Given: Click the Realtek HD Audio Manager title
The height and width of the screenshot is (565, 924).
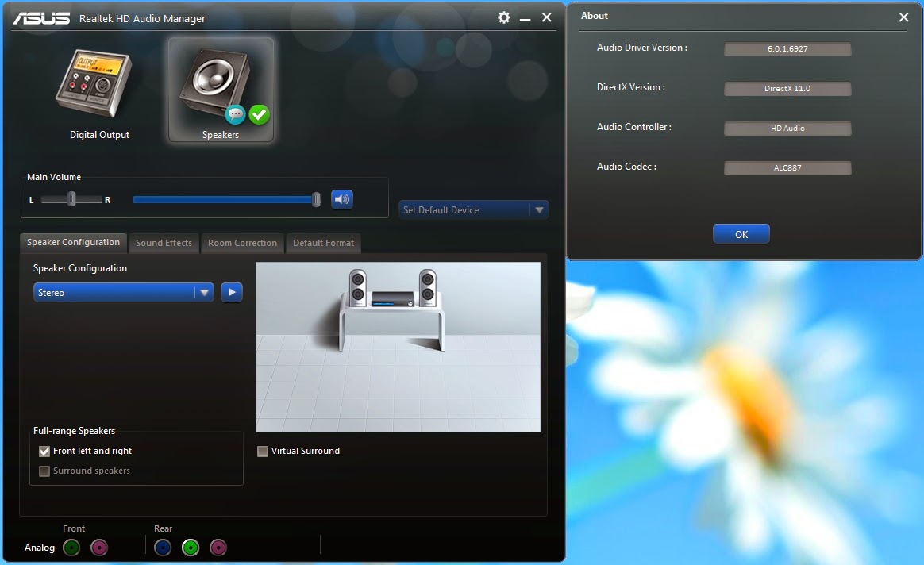Looking at the screenshot, I should point(143,19).
